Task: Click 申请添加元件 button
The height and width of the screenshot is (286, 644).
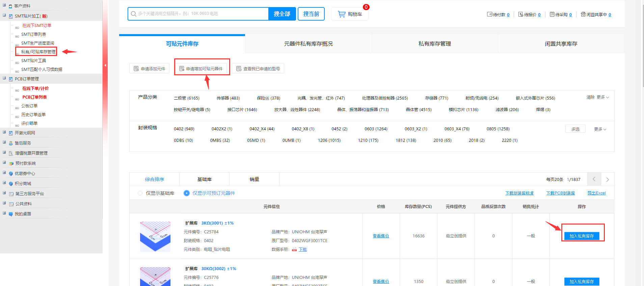Action: [150, 69]
